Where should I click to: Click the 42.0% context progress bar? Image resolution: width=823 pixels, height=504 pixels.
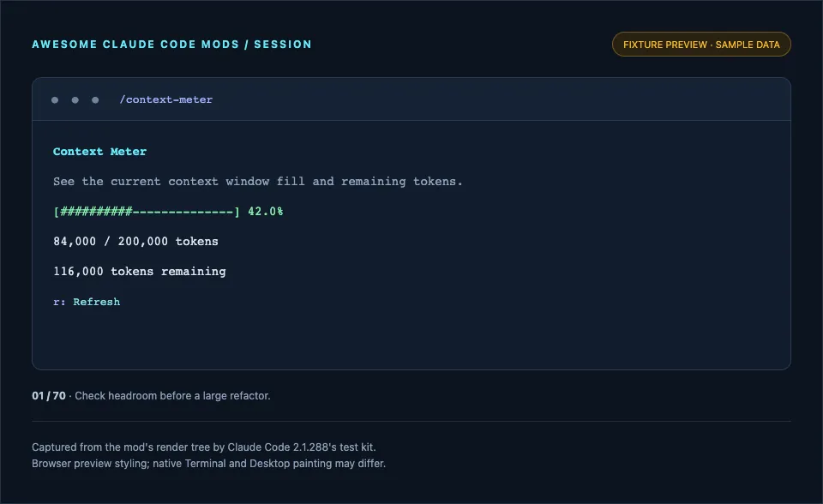point(168,212)
